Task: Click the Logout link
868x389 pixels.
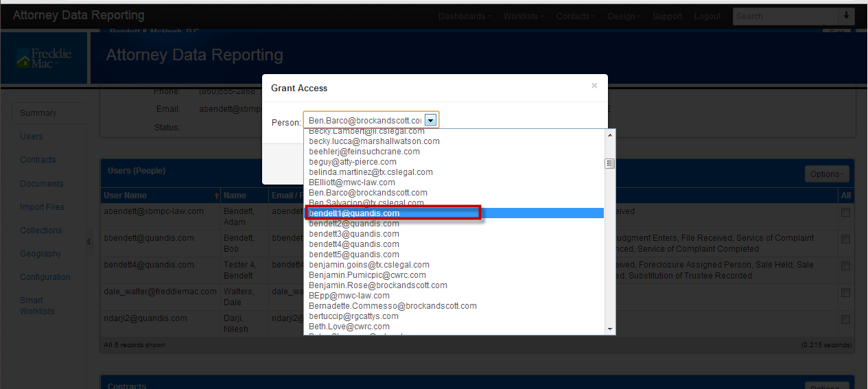Action: pos(707,16)
